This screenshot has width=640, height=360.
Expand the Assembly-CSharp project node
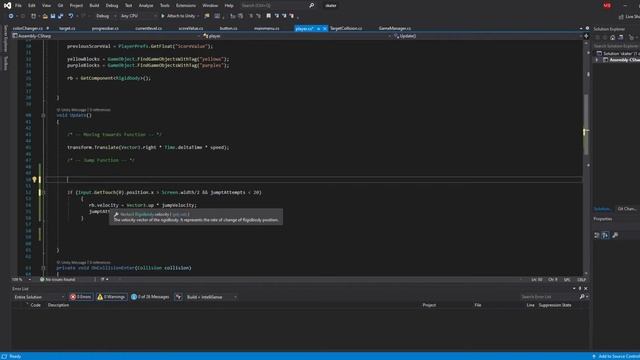597,60
